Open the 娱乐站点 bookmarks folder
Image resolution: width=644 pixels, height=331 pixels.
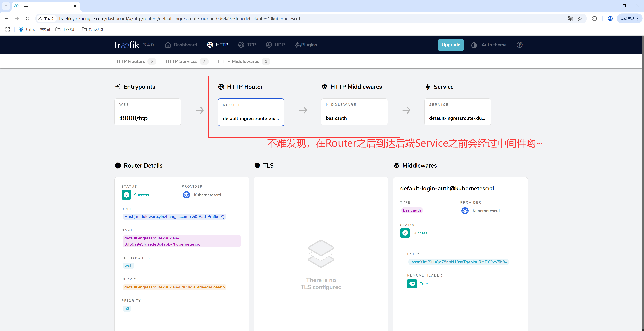(x=92, y=30)
